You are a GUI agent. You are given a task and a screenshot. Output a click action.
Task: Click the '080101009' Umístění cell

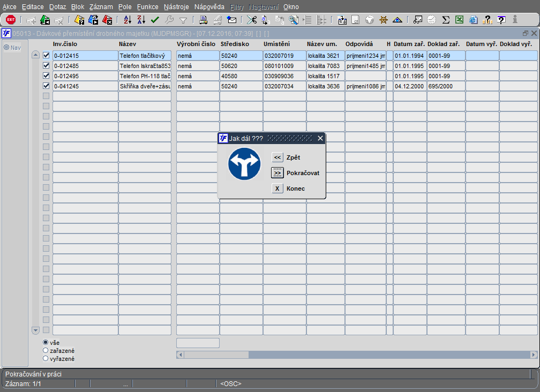click(284, 66)
